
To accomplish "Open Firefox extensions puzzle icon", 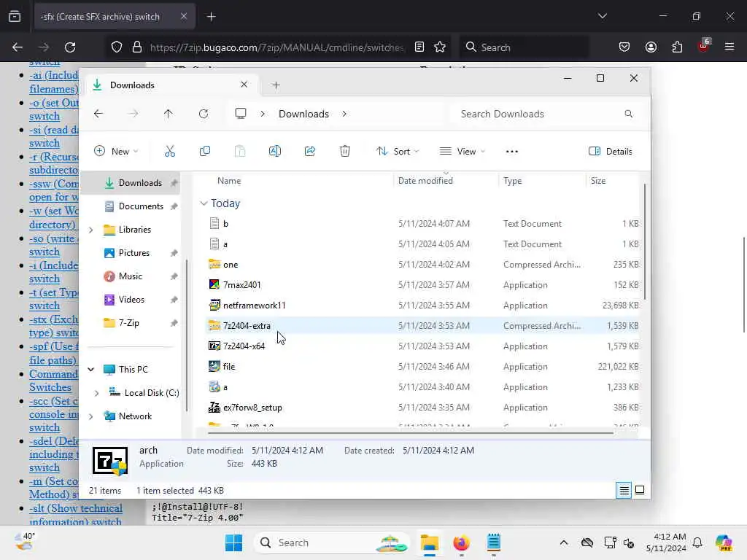I will [677, 47].
